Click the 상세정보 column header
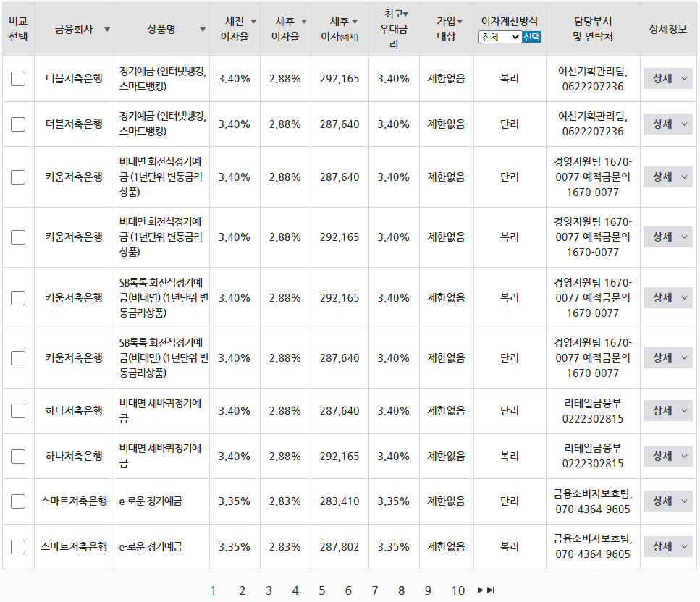The height and width of the screenshot is (602, 700). 668,29
